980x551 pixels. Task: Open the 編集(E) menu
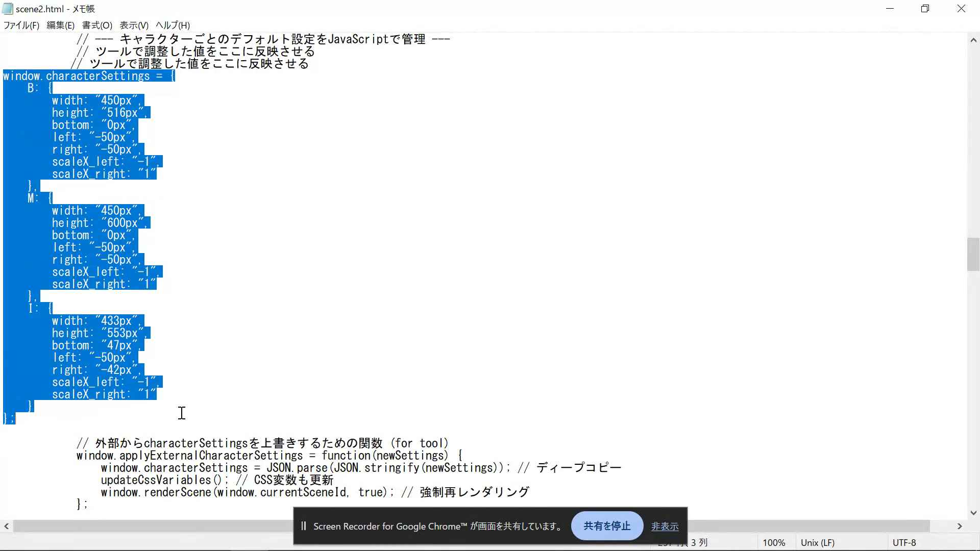(60, 25)
